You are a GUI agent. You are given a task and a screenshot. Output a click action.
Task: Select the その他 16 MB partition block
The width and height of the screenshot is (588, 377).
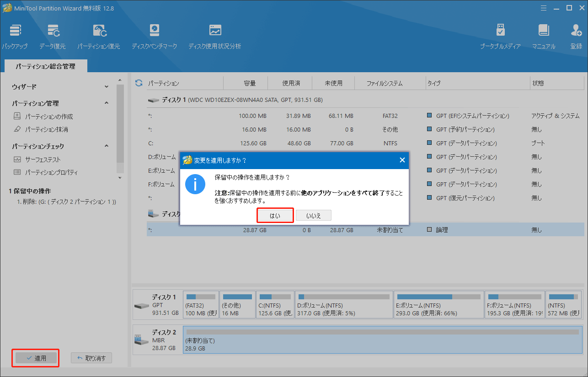(237, 305)
